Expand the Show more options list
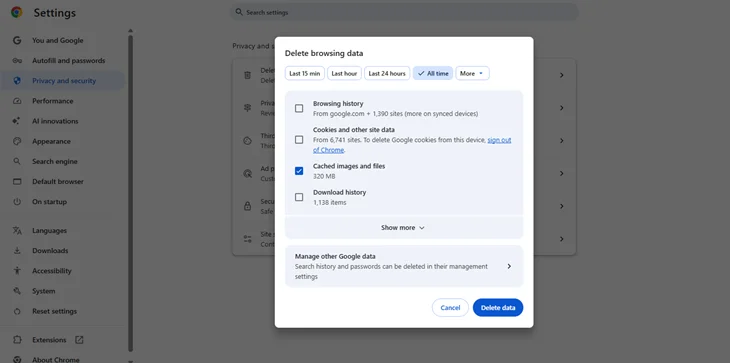Screen dimensions: 730x363 404,228
